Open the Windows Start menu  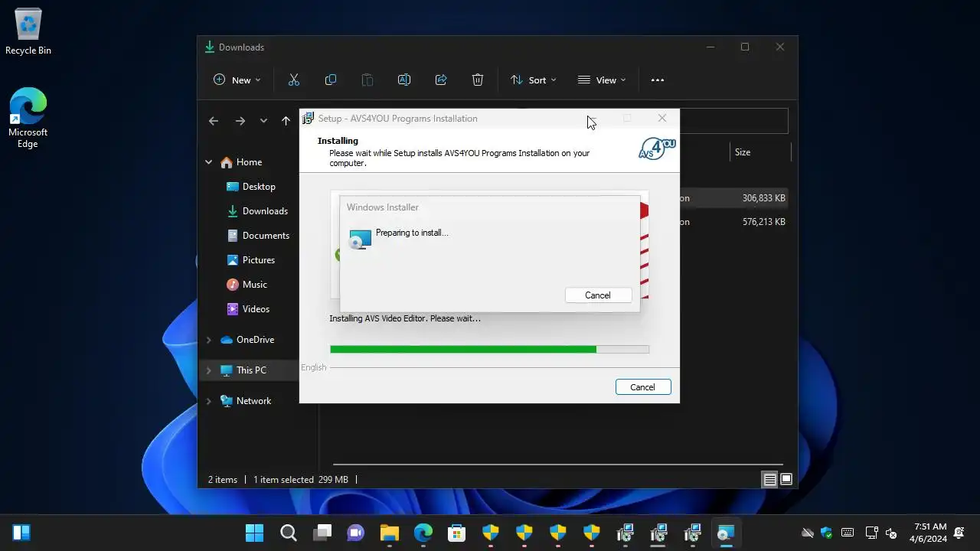254,533
